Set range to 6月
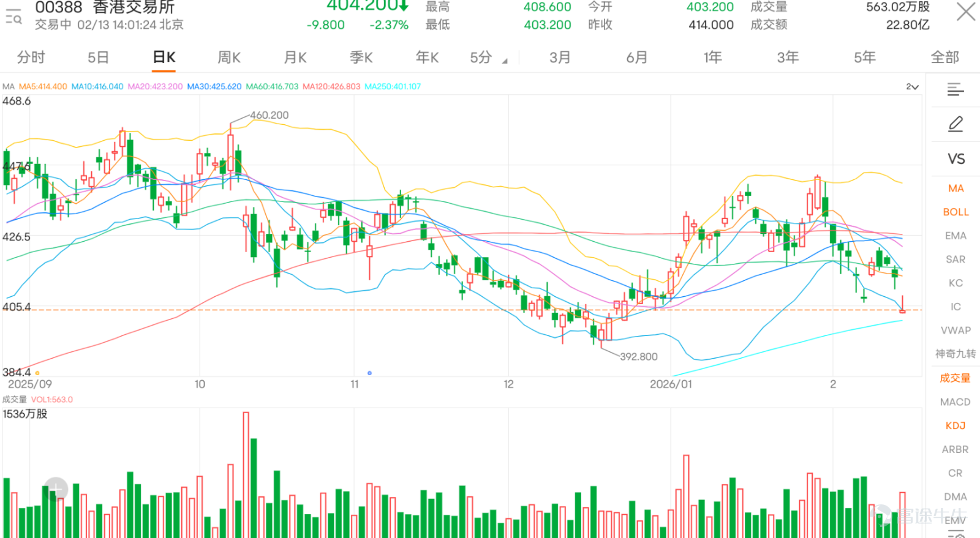Viewport: 980px width, 538px height. [637, 58]
